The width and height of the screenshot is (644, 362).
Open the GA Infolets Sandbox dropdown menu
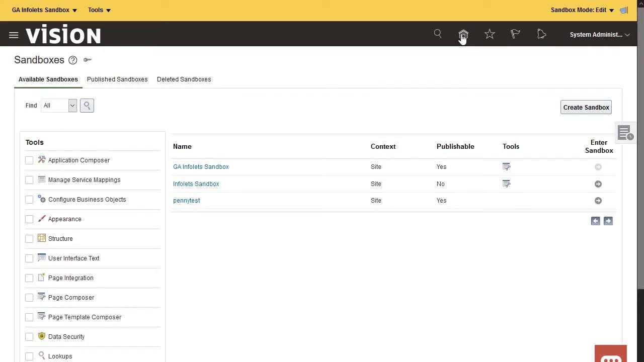point(44,10)
